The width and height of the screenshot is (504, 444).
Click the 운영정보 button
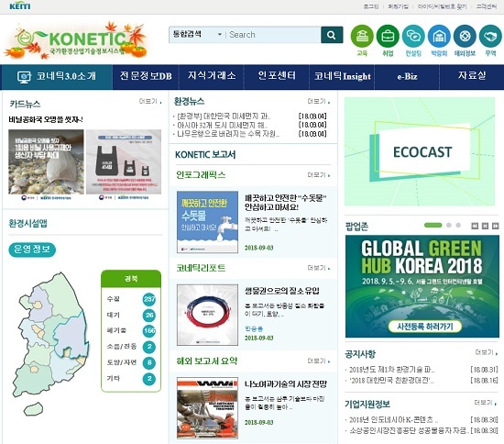point(32,250)
